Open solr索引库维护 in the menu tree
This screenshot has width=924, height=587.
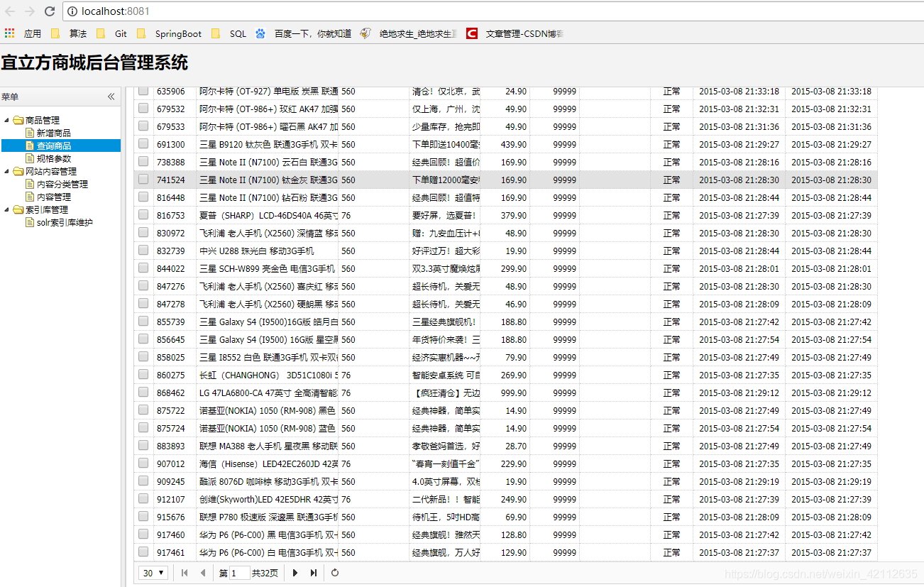pyautogui.click(x=65, y=222)
